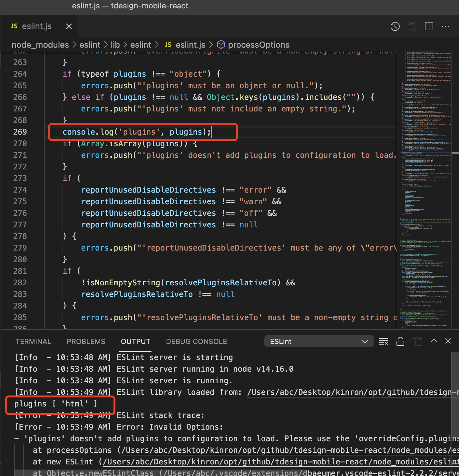Select the processOptions symbol in breadcrumb
This screenshot has height=476, width=459.
coord(259,45)
